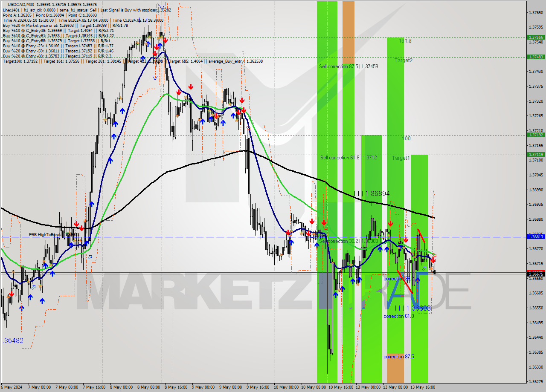Click the green 1.37483 price axis tag
The height and width of the screenshot is (392, 546).
coord(535,57)
